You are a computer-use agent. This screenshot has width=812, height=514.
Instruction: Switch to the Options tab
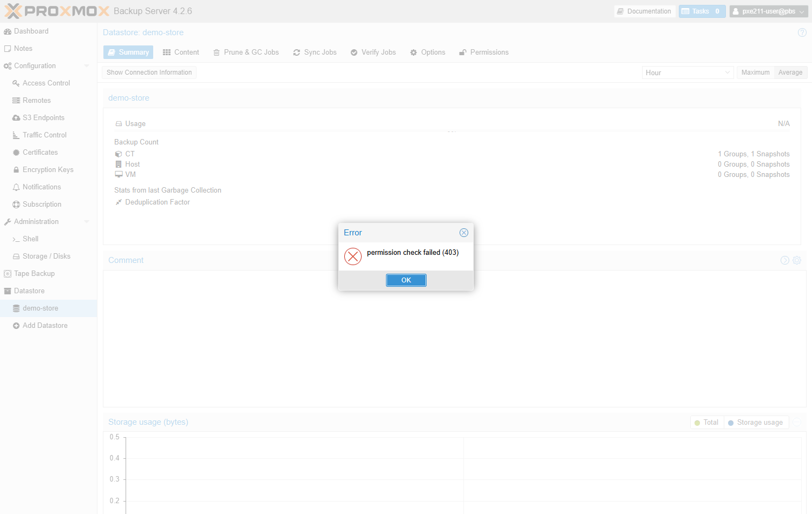(428, 52)
